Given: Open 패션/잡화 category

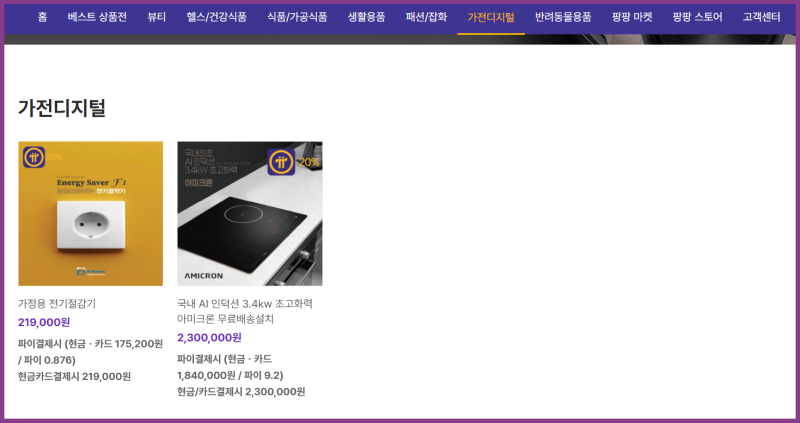Looking at the screenshot, I should tap(427, 17).
